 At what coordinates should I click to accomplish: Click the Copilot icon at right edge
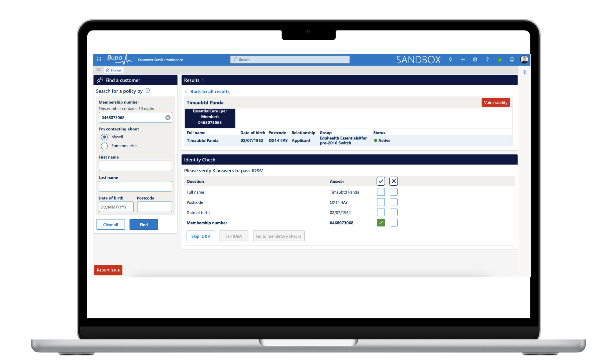coord(525,72)
